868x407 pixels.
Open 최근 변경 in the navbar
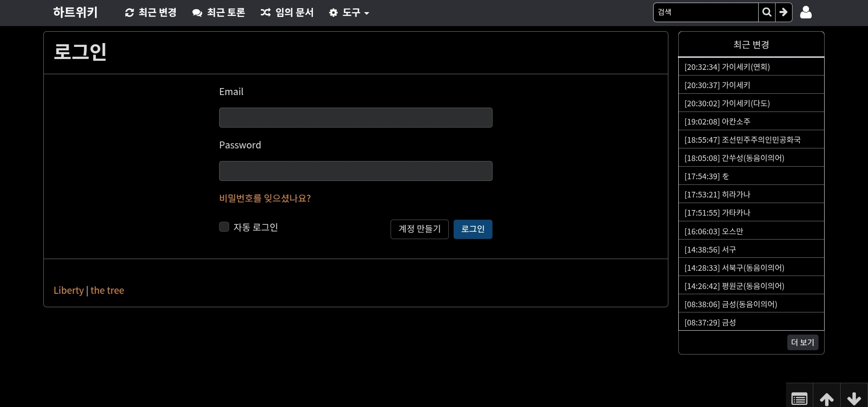151,13
